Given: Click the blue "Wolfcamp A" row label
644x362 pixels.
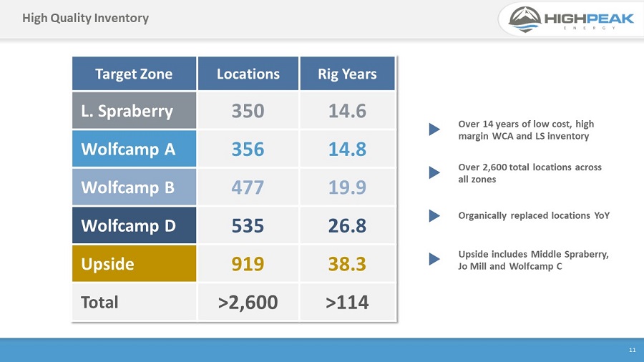Looking at the screenshot, I should 134,149.
